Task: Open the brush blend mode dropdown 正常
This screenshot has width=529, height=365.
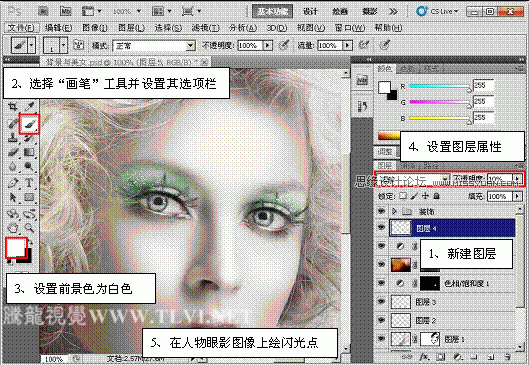Action: [x=154, y=45]
